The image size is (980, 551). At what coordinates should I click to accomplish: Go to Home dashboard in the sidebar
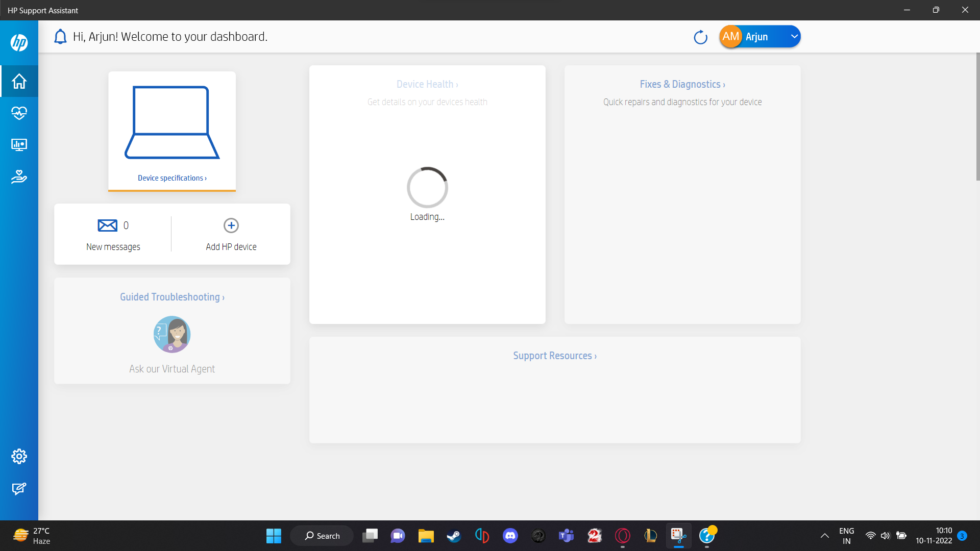pyautogui.click(x=19, y=81)
